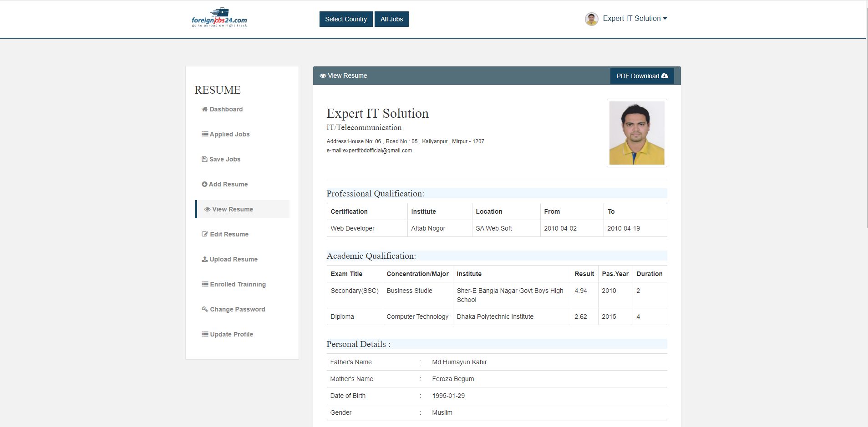Click the Change Password key icon
The height and width of the screenshot is (427, 868).
pos(205,309)
